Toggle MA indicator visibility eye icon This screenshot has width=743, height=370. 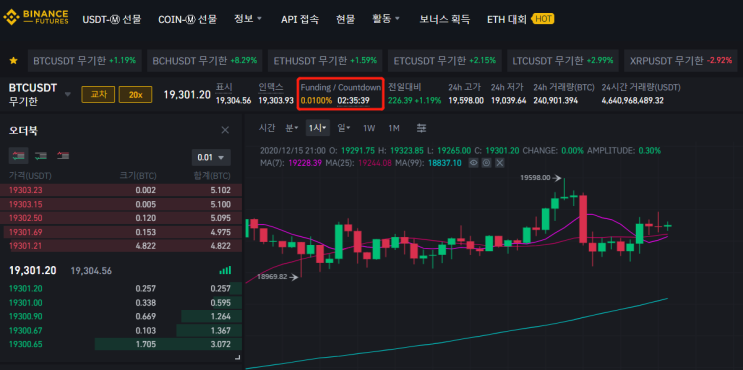coord(473,162)
